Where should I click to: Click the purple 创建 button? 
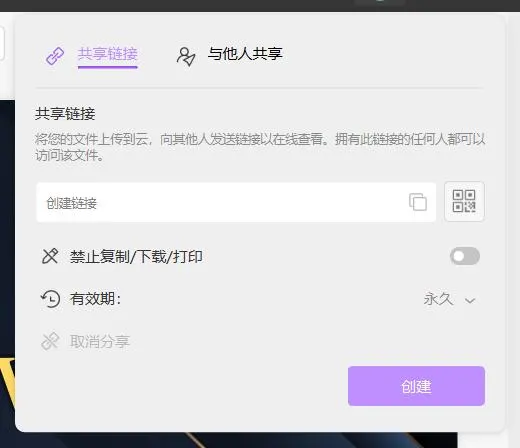point(416,386)
